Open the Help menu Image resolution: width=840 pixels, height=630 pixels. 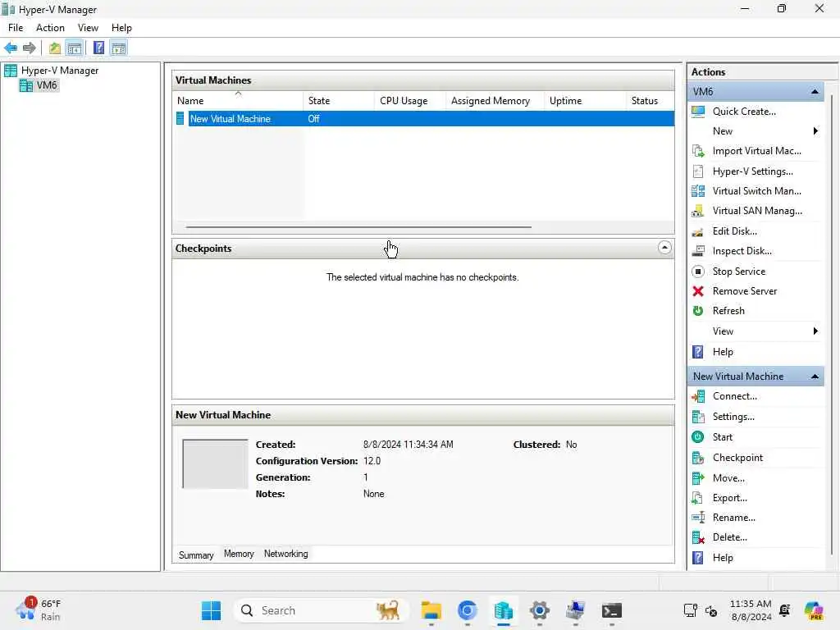point(121,28)
